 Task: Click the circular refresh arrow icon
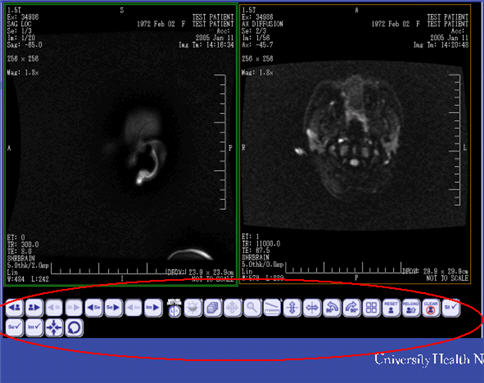[x=74, y=328]
